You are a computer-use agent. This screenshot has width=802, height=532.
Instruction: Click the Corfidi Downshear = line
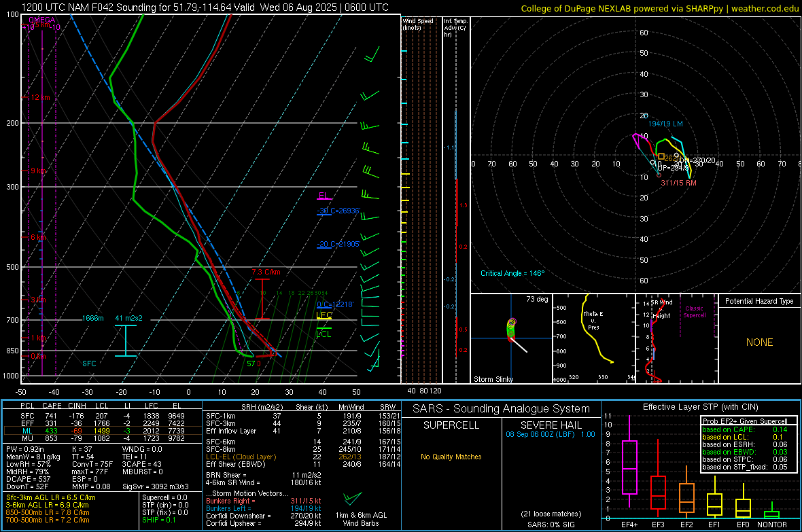pyautogui.click(x=264, y=516)
